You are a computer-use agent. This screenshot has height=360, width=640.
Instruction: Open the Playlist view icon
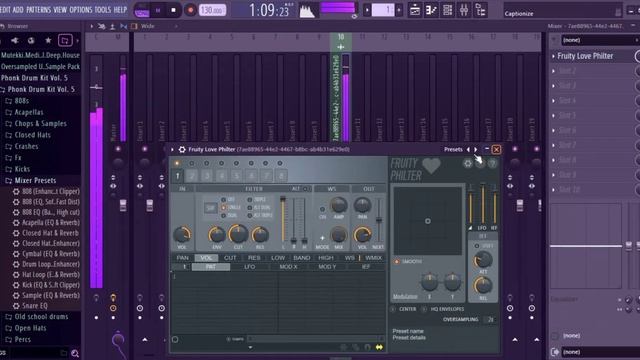point(415,10)
